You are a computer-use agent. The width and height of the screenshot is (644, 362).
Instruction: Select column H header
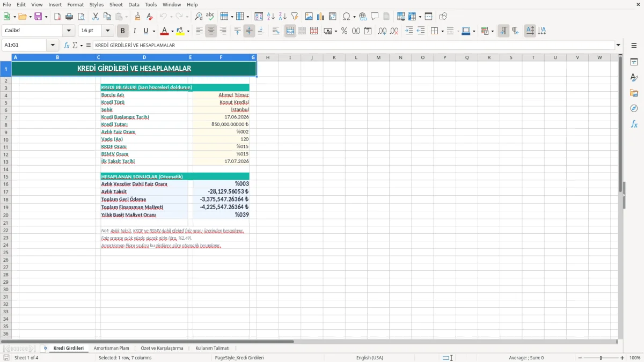[x=267, y=57]
